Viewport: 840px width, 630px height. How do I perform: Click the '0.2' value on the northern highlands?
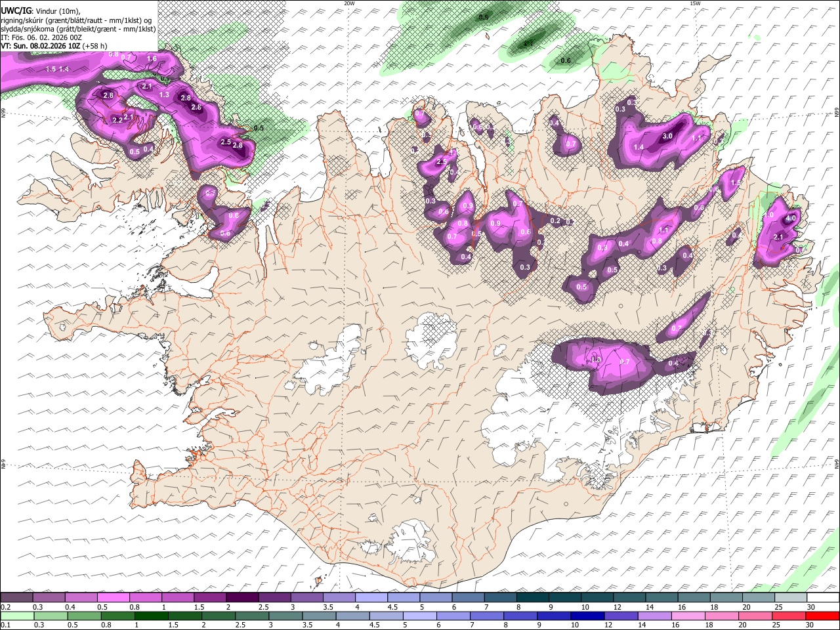555,221
